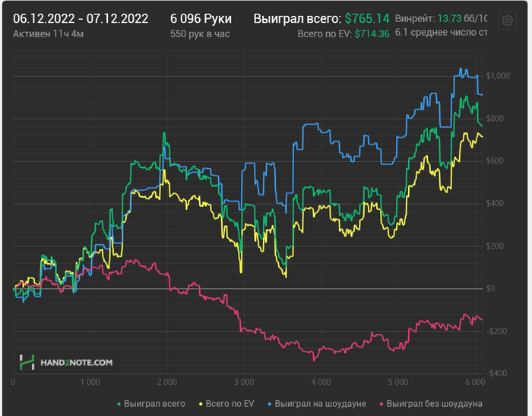The width and height of the screenshot is (532, 416).
Task: Click the $600 y-axis label
Action: (x=495, y=161)
